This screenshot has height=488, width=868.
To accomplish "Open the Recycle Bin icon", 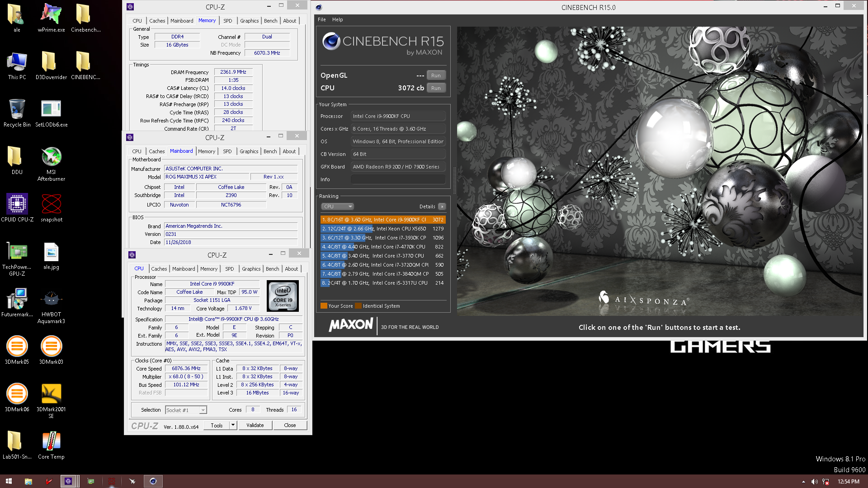I will [17, 113].
